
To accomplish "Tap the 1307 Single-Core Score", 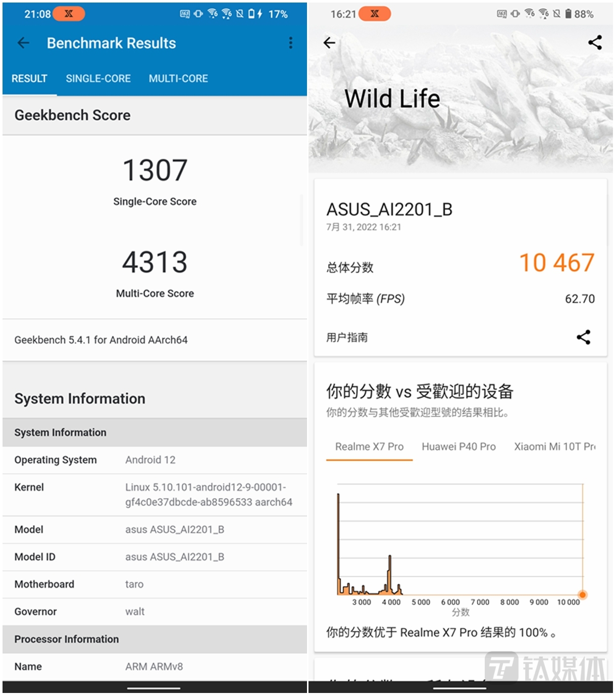I will (155, 171).
